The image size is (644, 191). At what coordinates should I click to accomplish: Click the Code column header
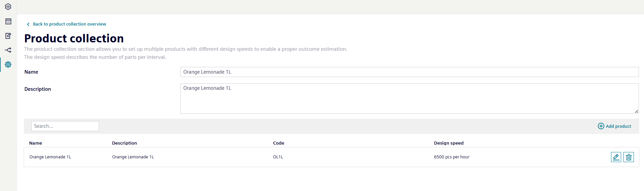coord(279,143)
